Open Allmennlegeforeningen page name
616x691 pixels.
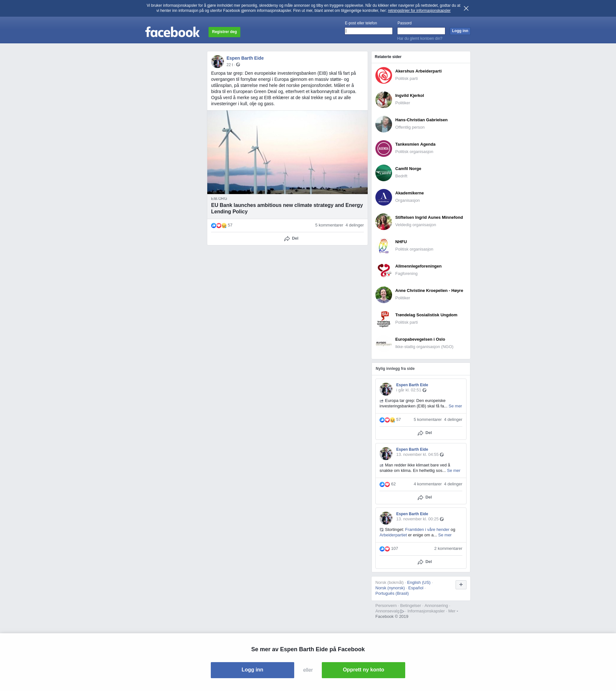tap(418, 266)
